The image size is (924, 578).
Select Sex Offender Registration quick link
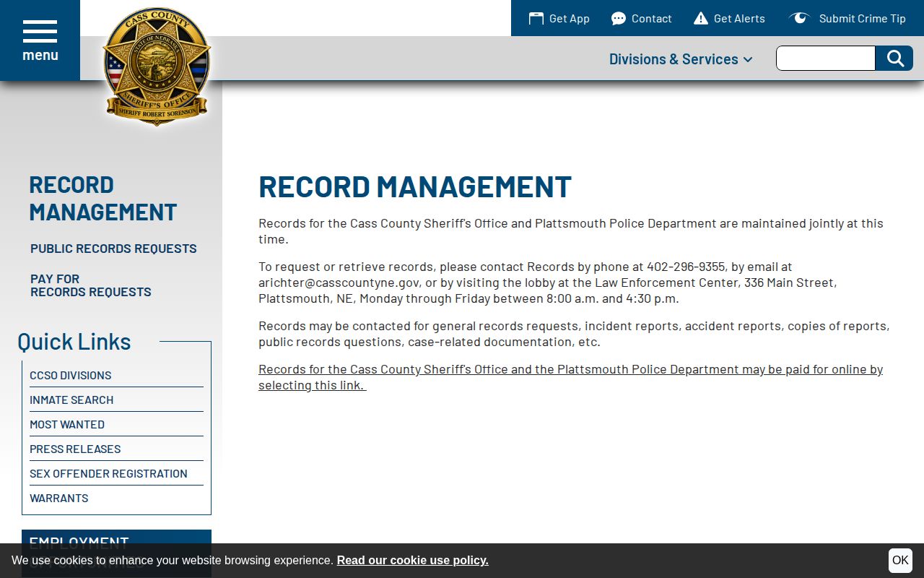tap(108, 474)
